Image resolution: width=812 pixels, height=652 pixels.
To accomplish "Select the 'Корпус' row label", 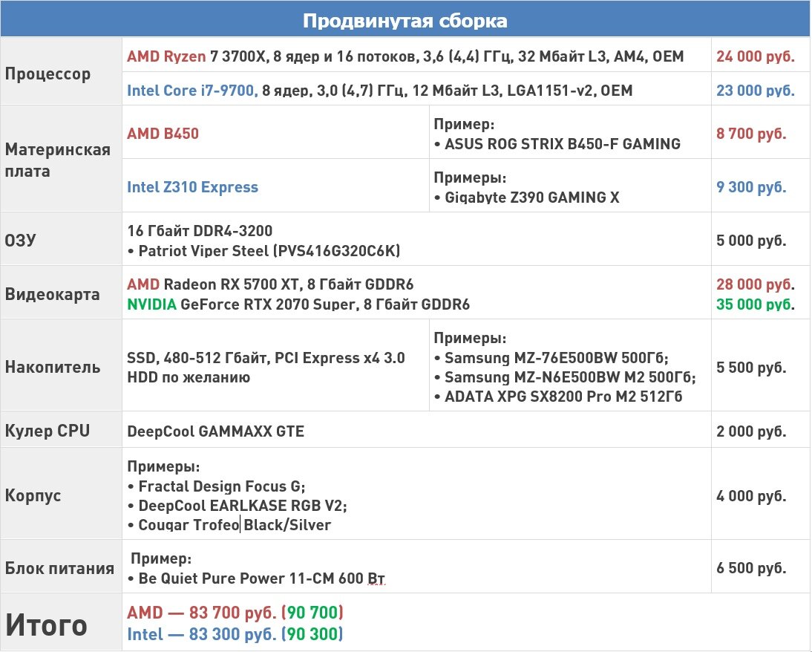I will coord(33,495).
